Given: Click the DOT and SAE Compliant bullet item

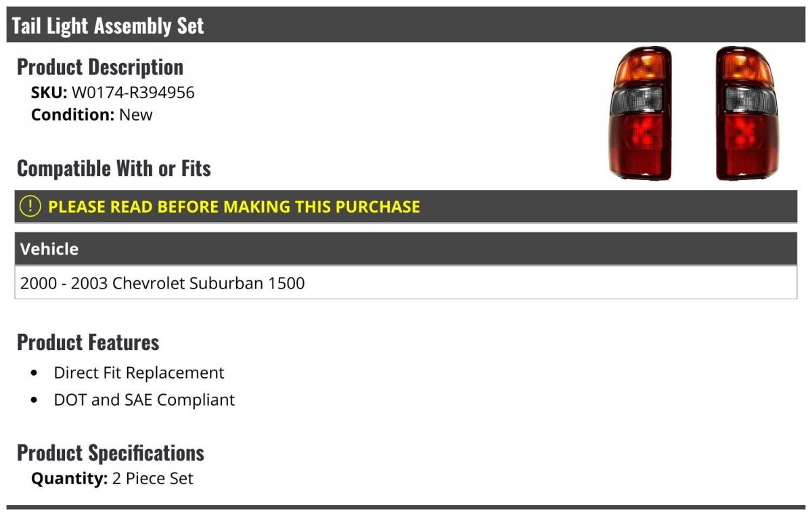Looking at the screenshot, I should [x=144, y=400].
